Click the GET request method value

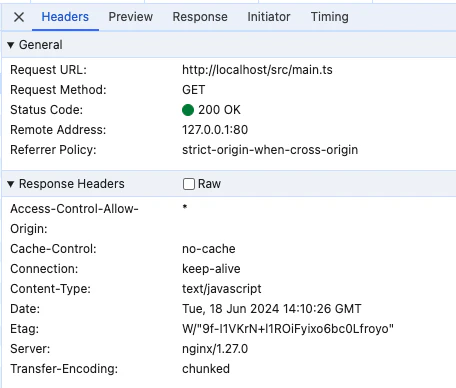pos(193,90)
